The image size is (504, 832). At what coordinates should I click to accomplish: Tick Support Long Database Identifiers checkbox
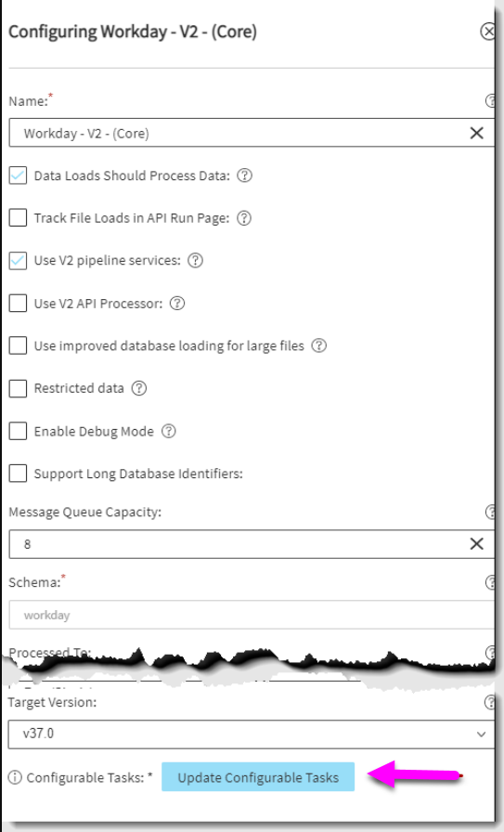coord(18,474)
